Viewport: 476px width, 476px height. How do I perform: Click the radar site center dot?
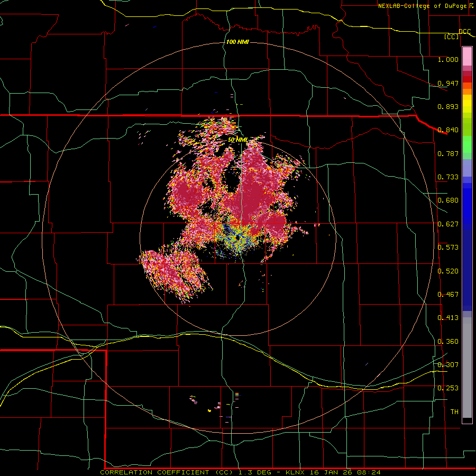(x=238, y=238)
